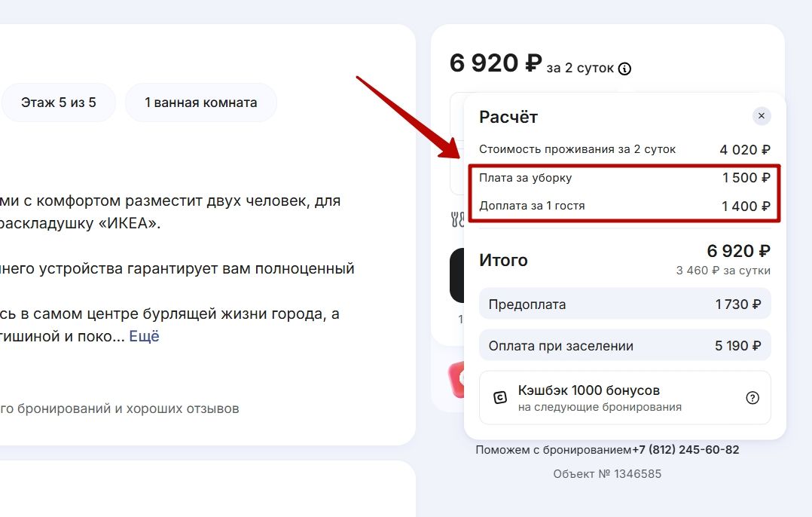Click the red icon left of popup
The height and width of the screenshot is (517, 812).
tap(455, 379)
